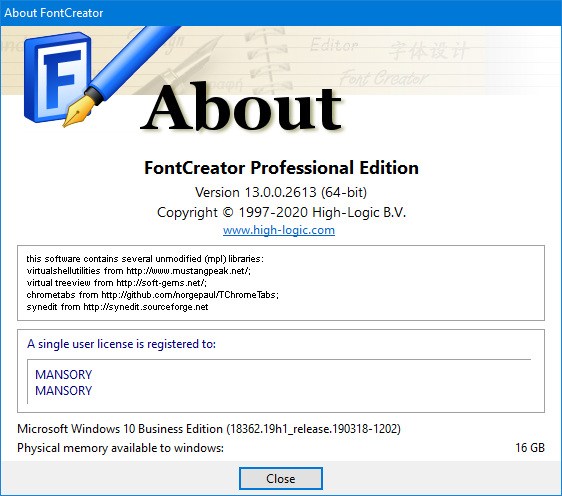Click the large About banner text
Image resolution: width=562 pixels, height=496 pixels.
point(241,106)
